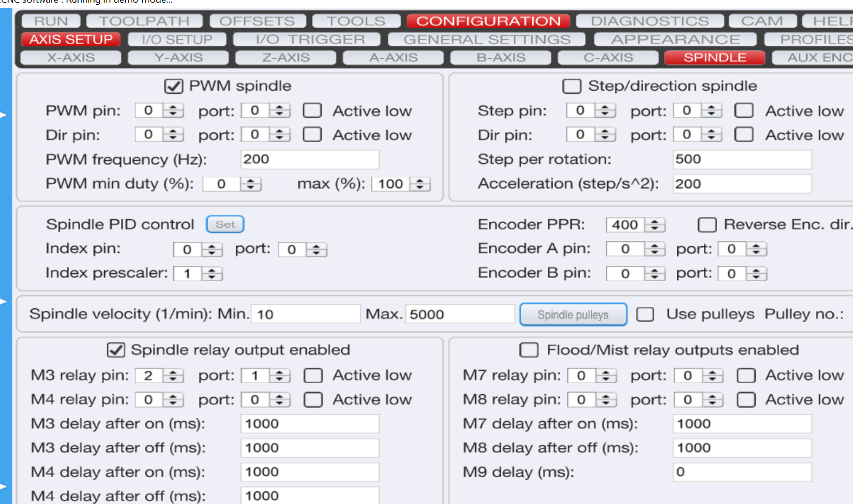Click the M9 delay (ms) input field
853x504 pixels.
pyautogui.click(x=742, y=472)
